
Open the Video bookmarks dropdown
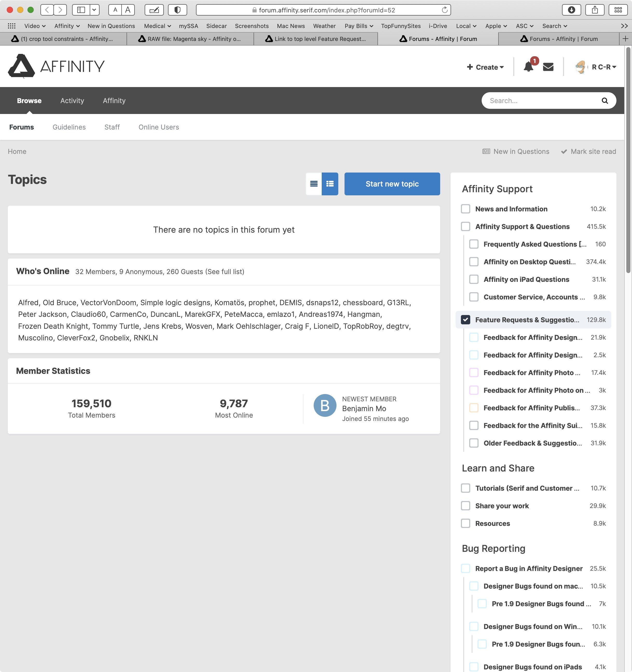click(x=35, y=26)
